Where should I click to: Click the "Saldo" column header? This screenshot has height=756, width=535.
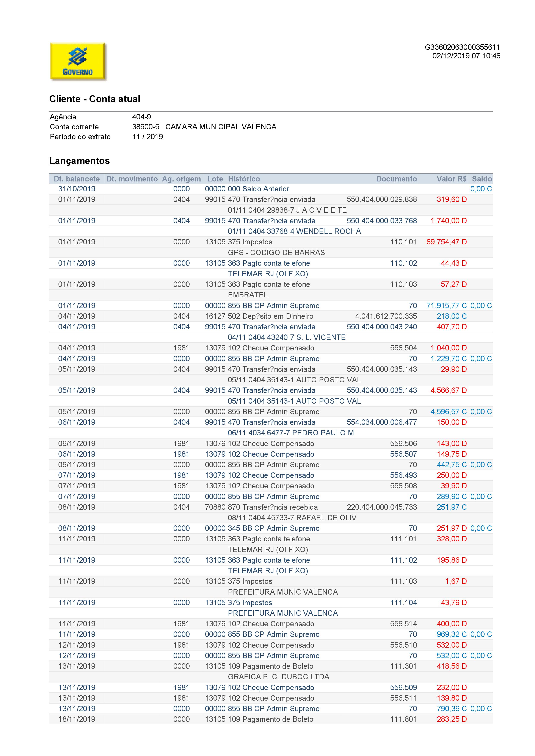coord(482,179)
